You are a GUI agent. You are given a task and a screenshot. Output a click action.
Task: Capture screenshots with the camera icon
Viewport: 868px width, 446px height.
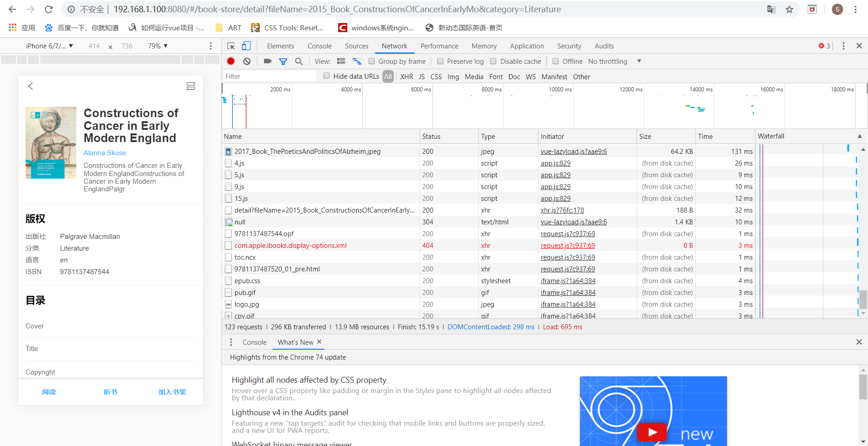[268, 61]
